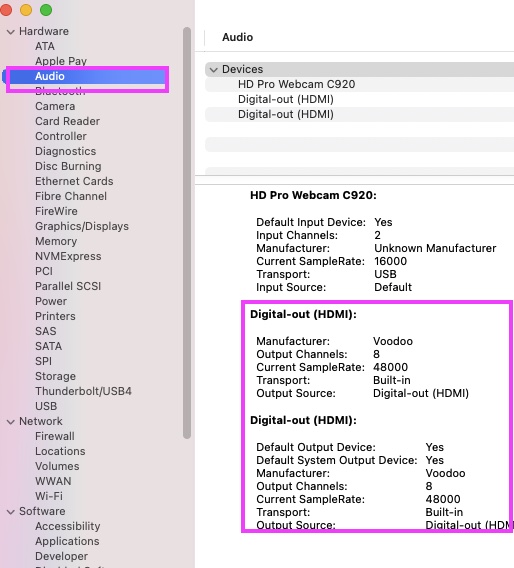Select Printers entry
Viewport: 514px width, 568px height.
[x=55, y=316]
